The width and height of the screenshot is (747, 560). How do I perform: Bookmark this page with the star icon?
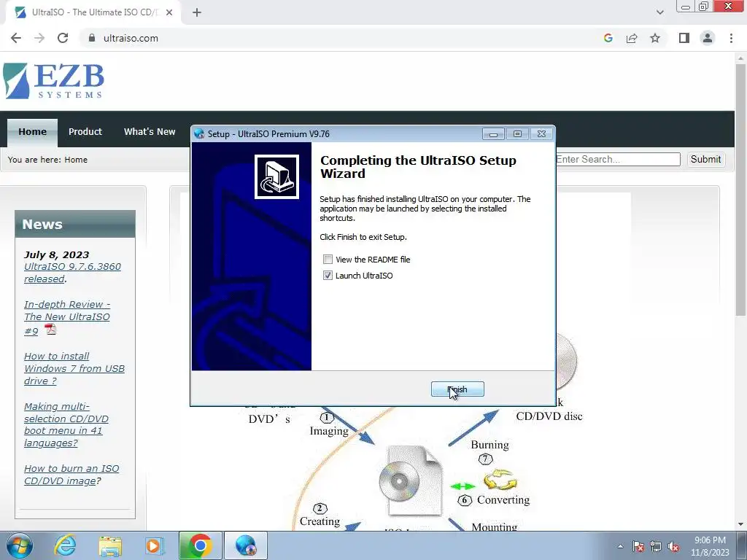[655, 38]
